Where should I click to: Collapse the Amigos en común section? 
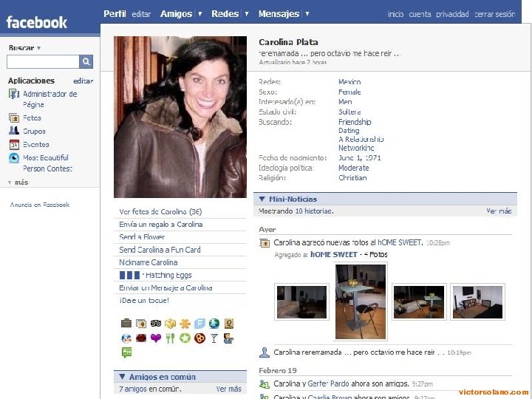[122, 376]
